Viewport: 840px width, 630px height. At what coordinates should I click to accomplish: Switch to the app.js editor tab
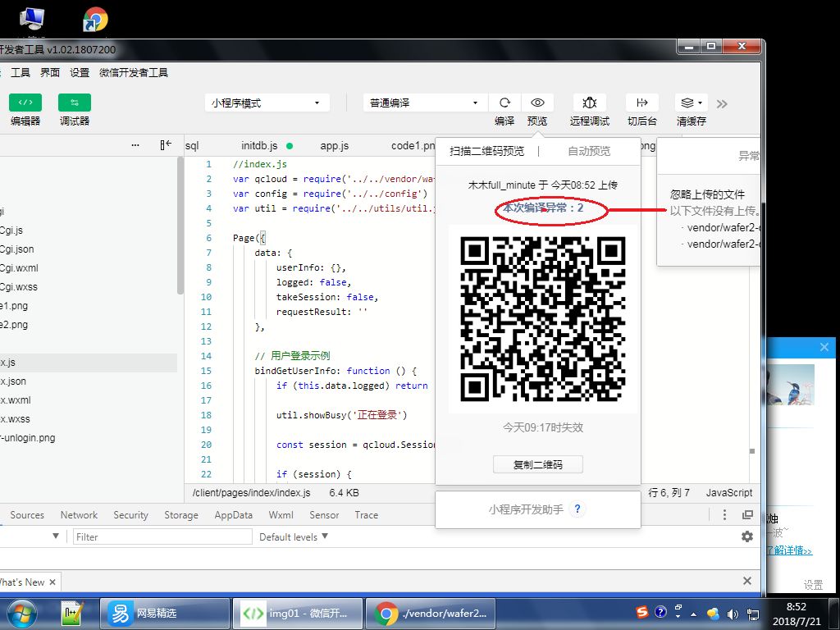[335, 146]
